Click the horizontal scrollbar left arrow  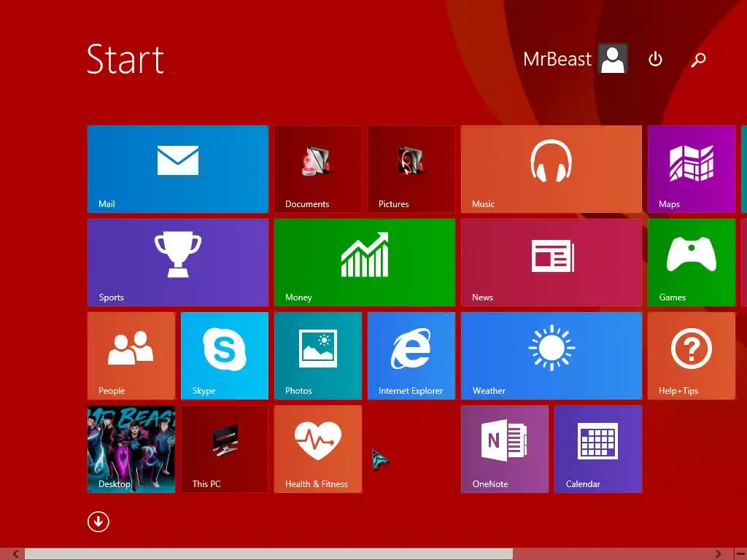(x=16, y=554)
